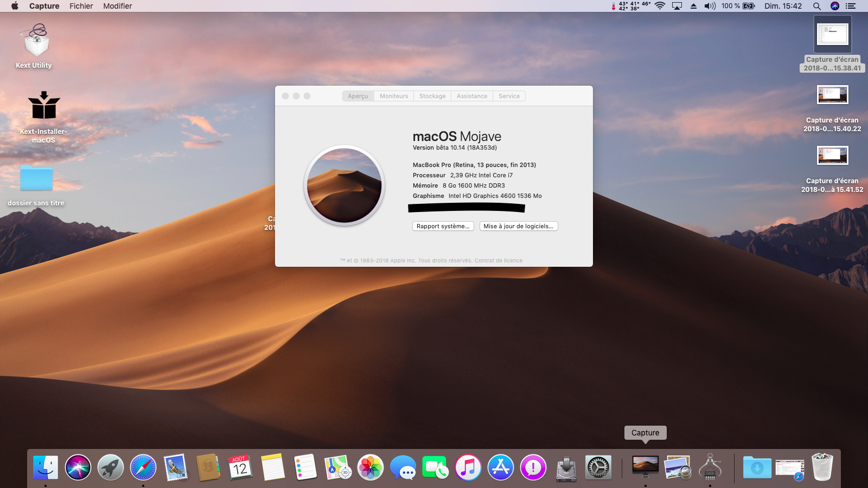868x488 pixels.
Task: Open Preview app icon in Dock
Action: click(678, 467)
